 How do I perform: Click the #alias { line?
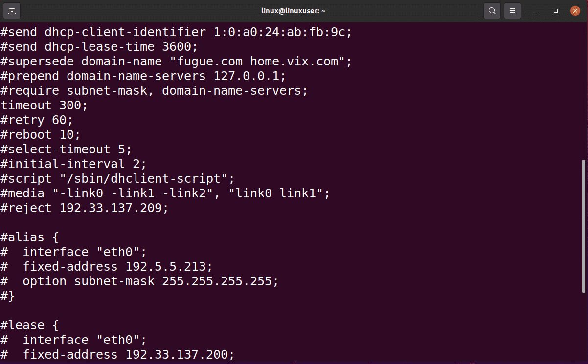(x=30, y=237)
